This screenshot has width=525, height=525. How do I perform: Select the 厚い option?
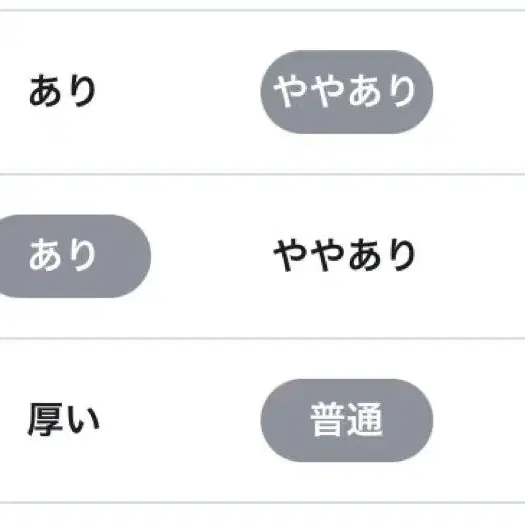click(63, 420)
